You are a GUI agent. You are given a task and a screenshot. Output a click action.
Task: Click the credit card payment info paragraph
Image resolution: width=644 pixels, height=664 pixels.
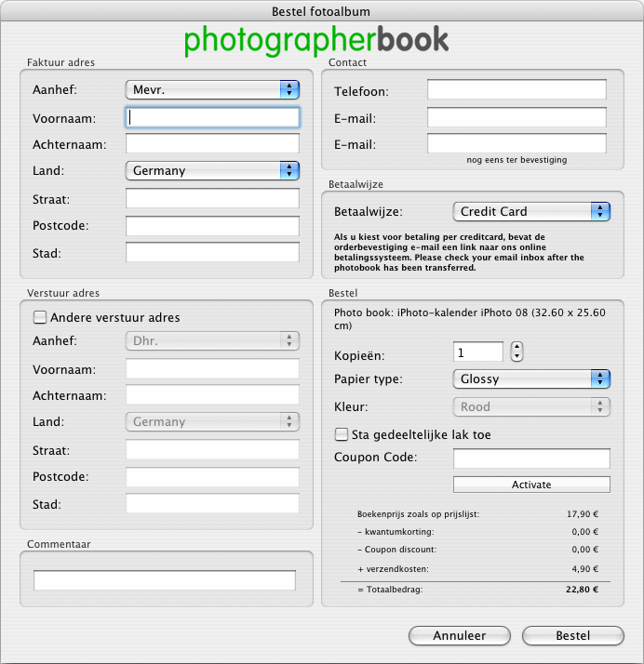459,252
